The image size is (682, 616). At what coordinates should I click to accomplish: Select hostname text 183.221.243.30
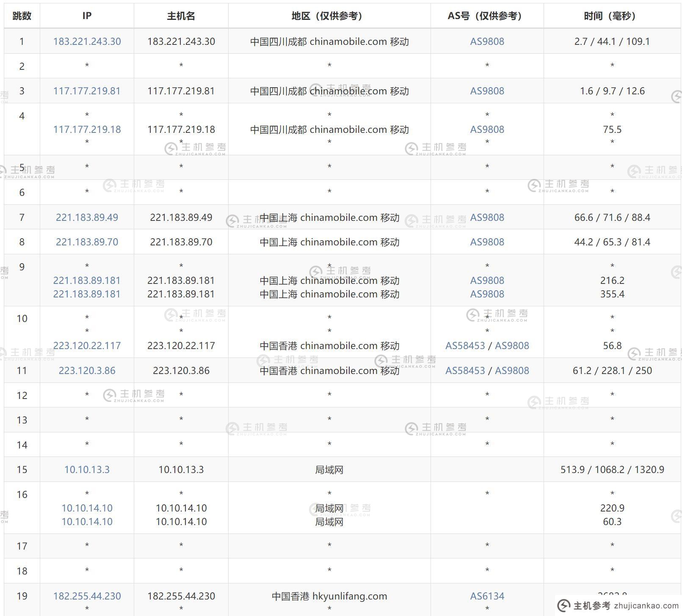[x=181, y=41]
